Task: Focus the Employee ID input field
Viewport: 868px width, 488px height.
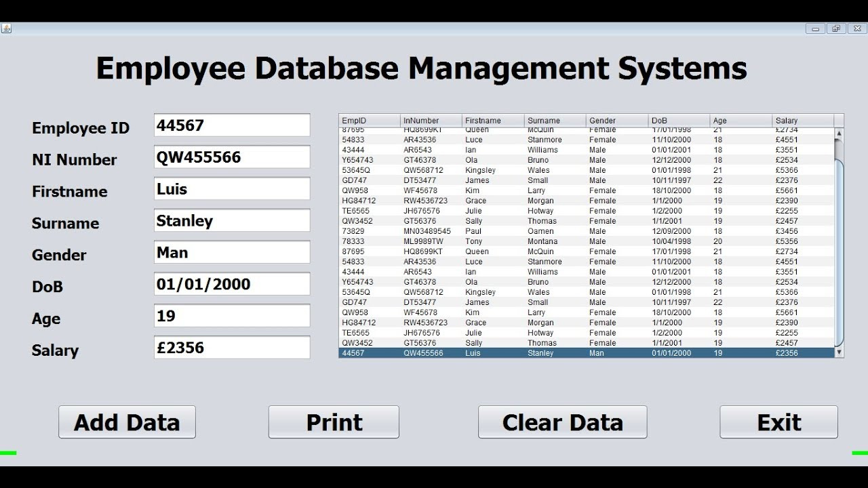Action: pyautogui.click(x=232, y=125)
